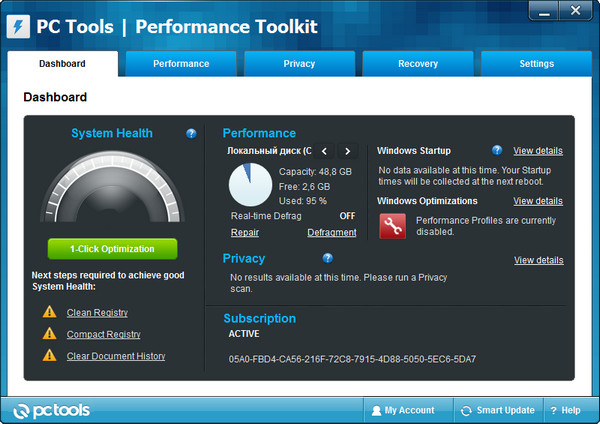Open My Account in the bottom bar
The height and width of the screenshot is (424, 600).
403,410
